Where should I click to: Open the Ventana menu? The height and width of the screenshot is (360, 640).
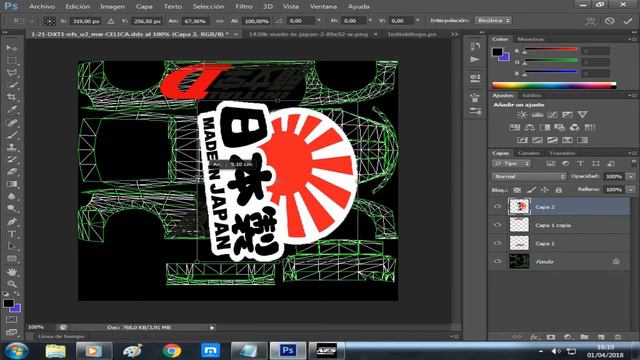[323, 7]
